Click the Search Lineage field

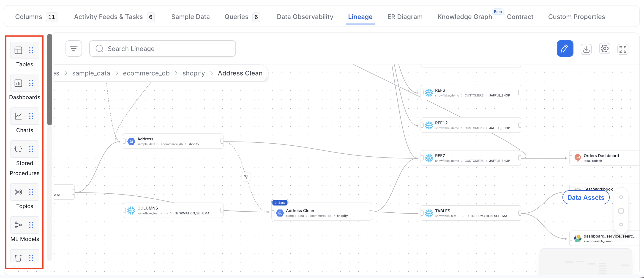[163, 48]
